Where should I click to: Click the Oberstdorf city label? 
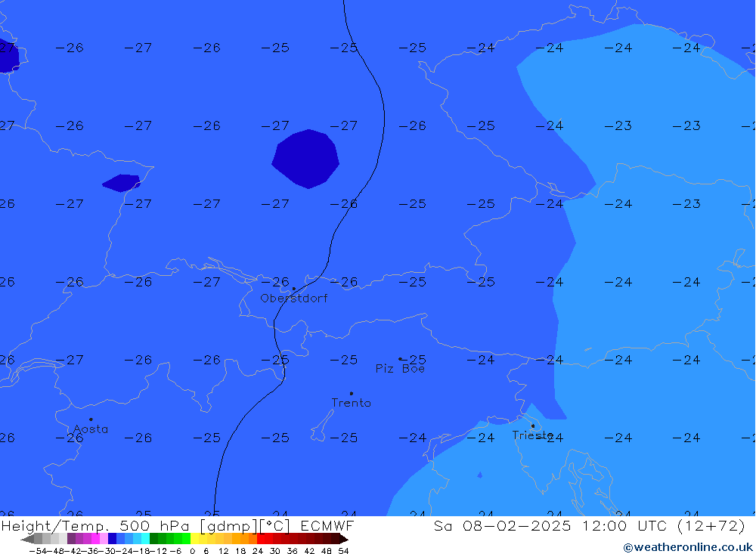pyautogui.click(x=293, y=299)
